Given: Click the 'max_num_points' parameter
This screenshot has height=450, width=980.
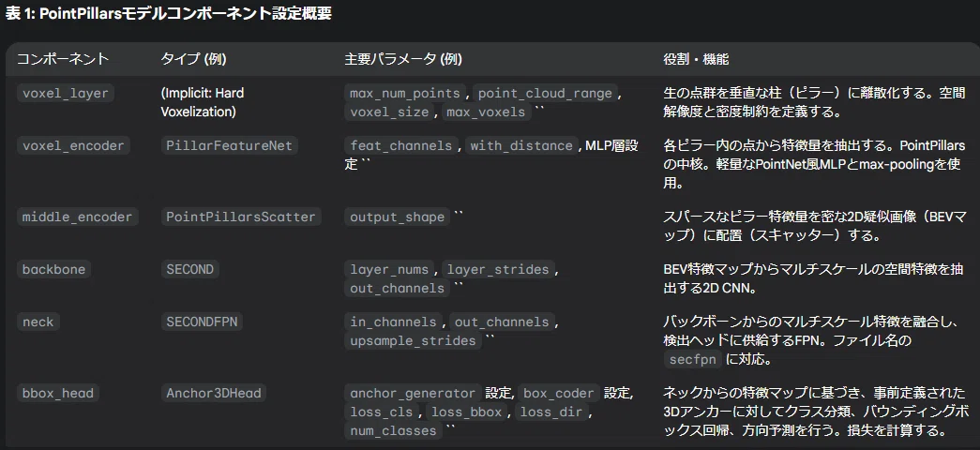Looking at the screenshot, I should pos(405,93).
